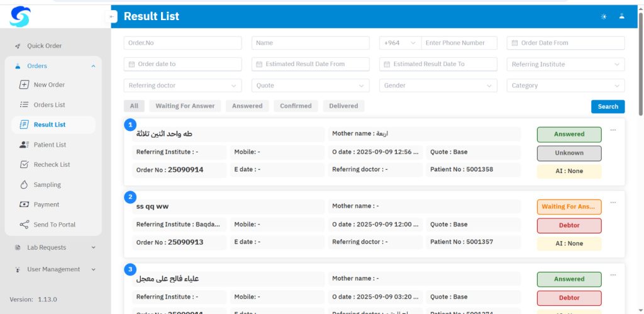
Task: Click the Order.No input field
Action: [x=182, y=43]
